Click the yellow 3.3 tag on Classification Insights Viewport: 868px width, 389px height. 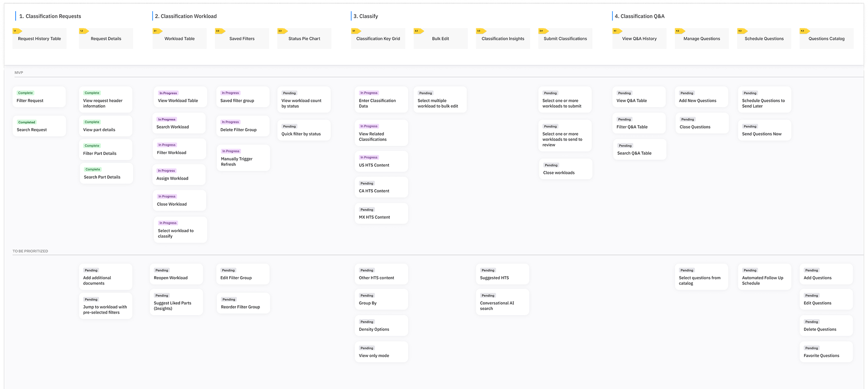[481, 31]
